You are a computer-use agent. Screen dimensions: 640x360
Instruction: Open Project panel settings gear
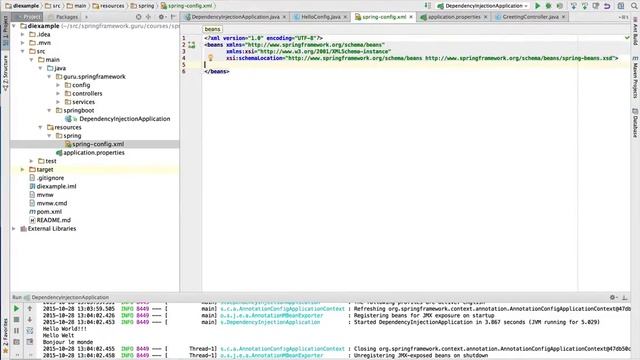tap(161, 17)
